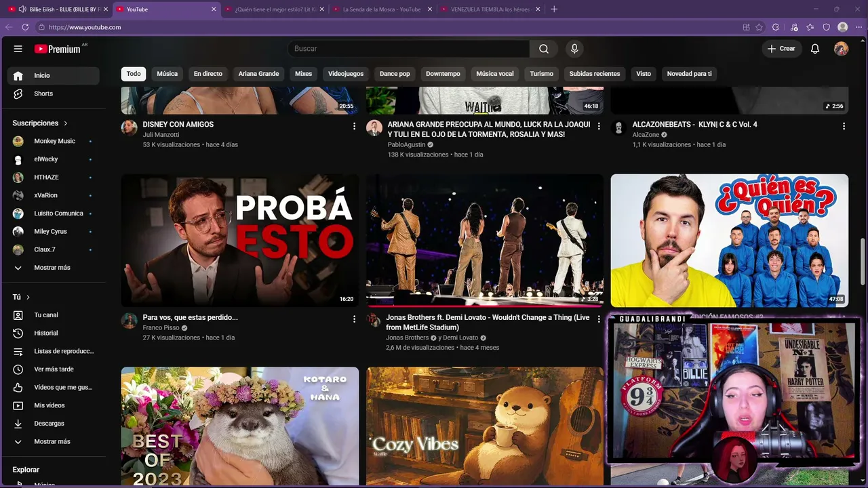Open the browser media control icon
The image size is (868, 488).
tap(794, 27)
